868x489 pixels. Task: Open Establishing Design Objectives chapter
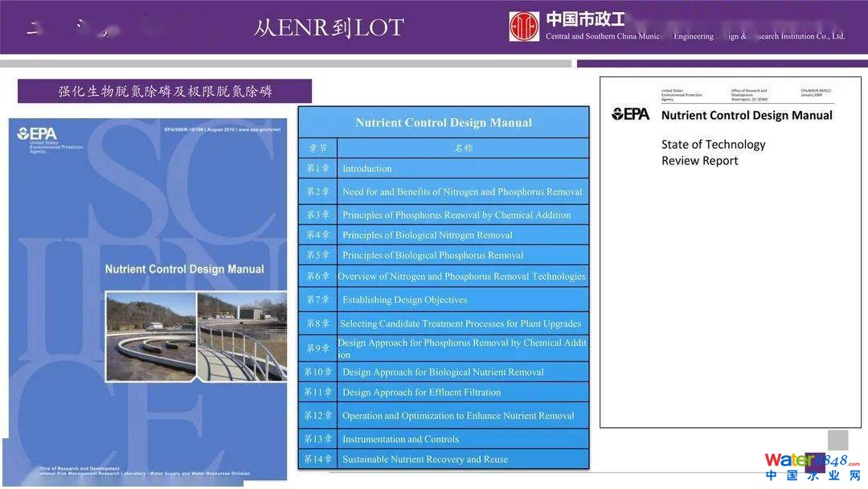[404, 300]
